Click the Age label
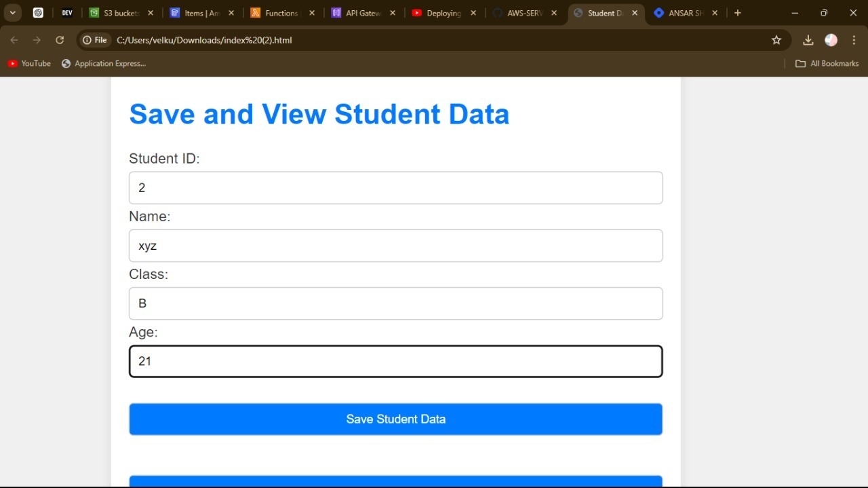Image resolution: width=868 pixels, height=488 pixels. (143, 332)
